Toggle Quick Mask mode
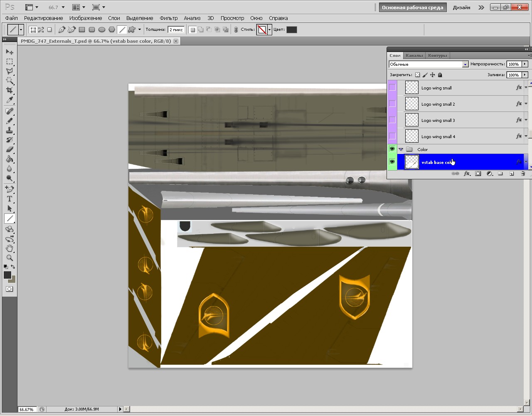Image resolution: width=532 pixels, height=416 pixels. coord(10,289)
